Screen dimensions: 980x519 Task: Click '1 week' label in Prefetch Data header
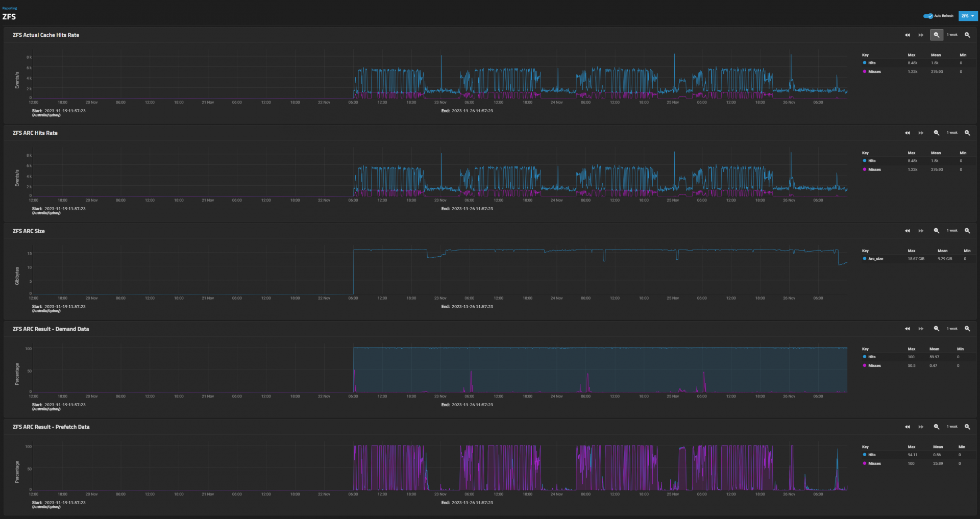coord(952,427)
